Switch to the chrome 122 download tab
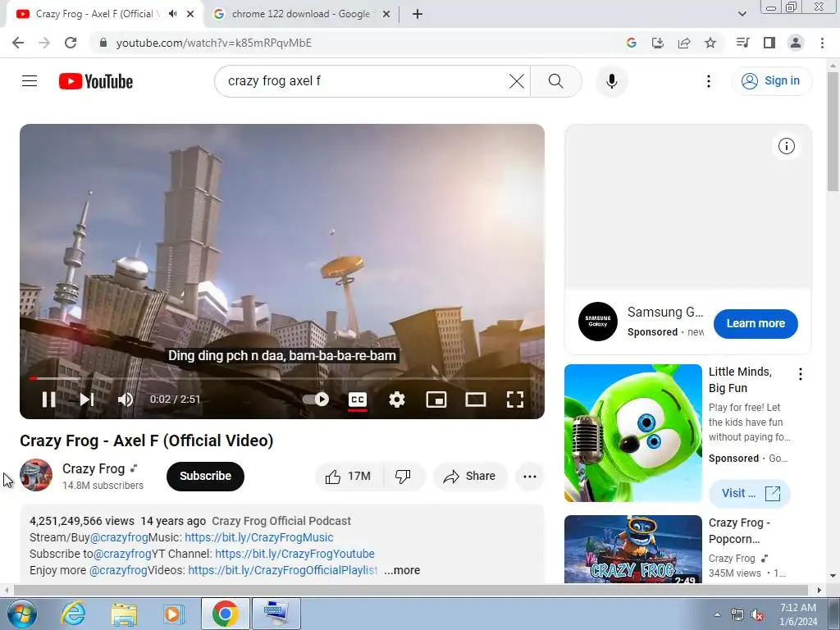 [x=300, y=14]
